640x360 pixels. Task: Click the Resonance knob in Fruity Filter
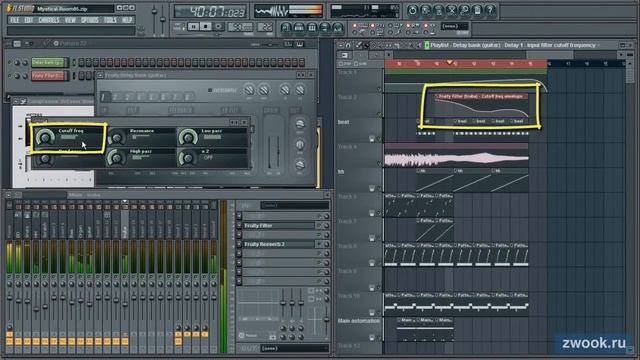pyautogui.click(x=117, y=138)
